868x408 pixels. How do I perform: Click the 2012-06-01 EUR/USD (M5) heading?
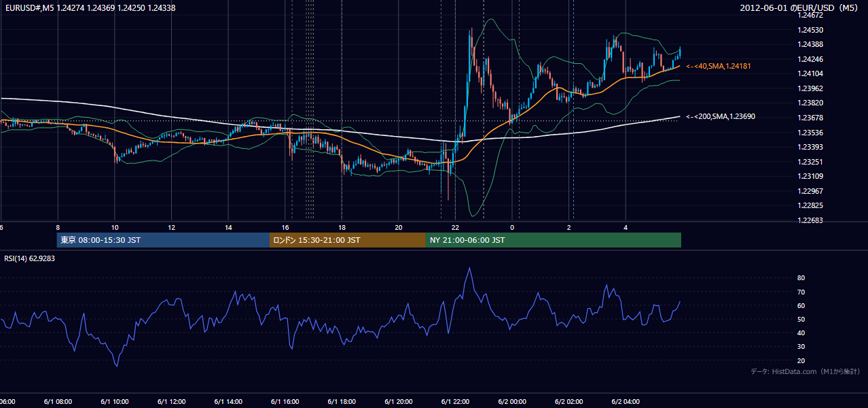click(x=799, y=7)
